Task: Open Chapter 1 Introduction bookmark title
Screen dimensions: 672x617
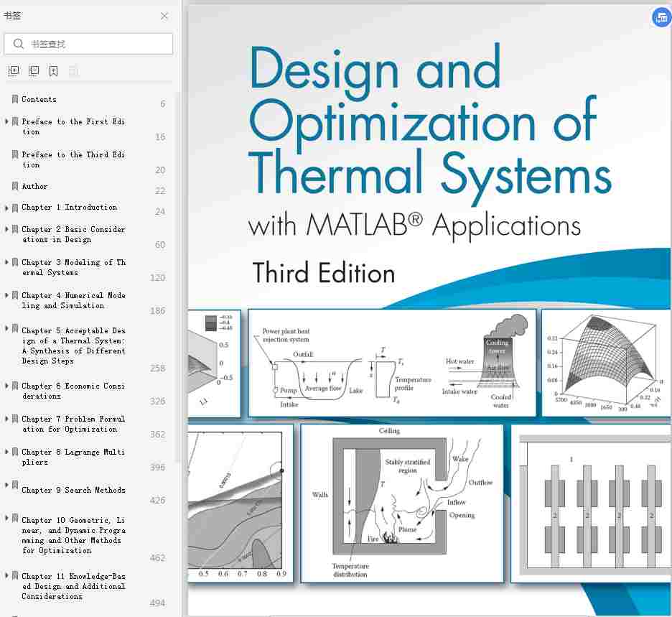Action: point(70,208)
